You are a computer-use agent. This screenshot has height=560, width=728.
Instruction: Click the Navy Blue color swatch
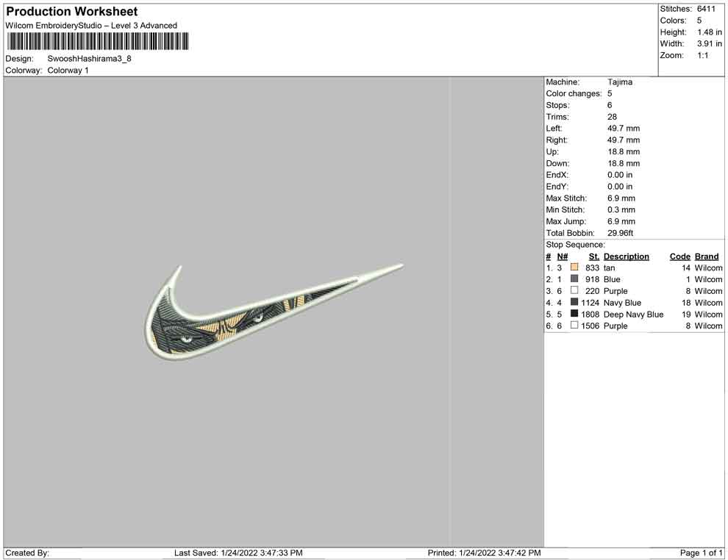[574, 302]
